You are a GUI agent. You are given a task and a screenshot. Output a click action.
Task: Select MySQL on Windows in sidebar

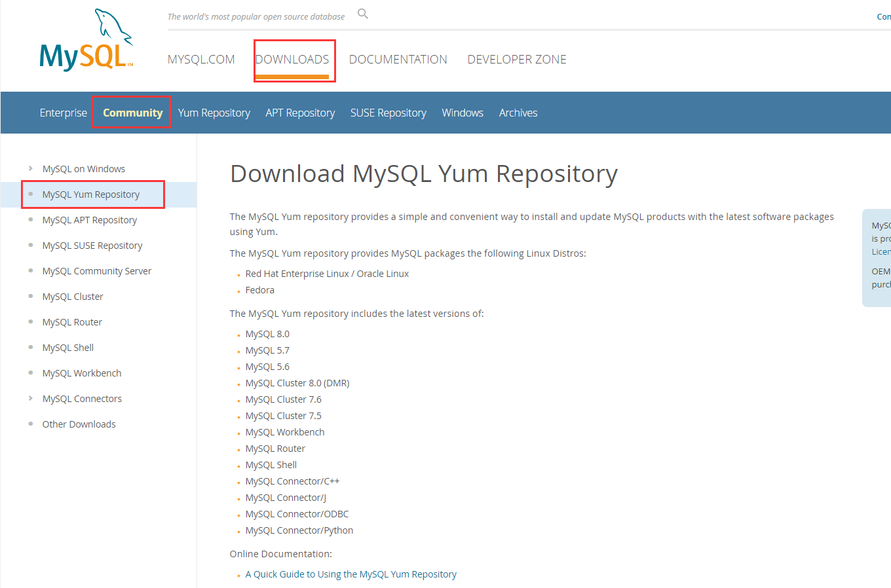(x=84, y=169)
